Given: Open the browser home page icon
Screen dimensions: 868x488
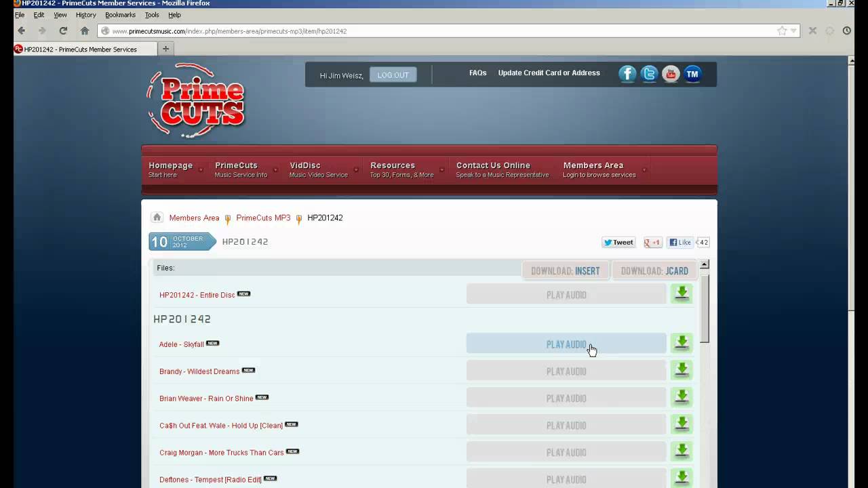Looking at the screenshot, I should click(x=85, y=30).
